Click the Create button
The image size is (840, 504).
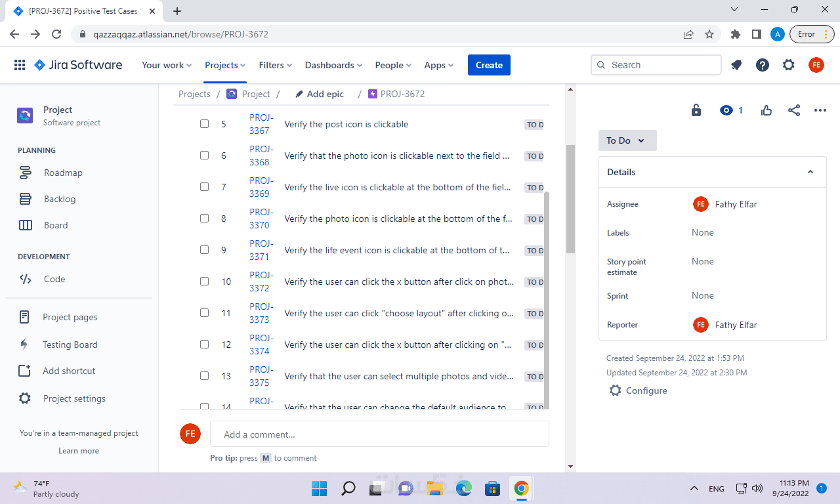pyautogui.click(x=489, y=65)
